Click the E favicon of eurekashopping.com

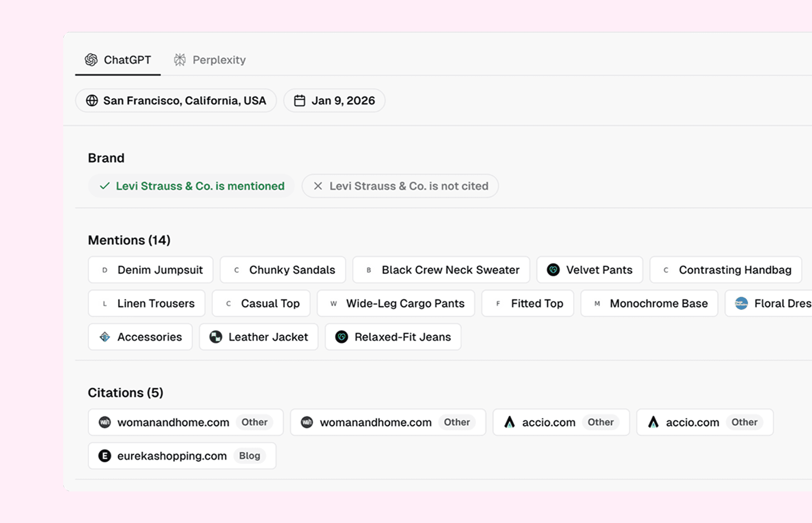click(x=105, y=456)
